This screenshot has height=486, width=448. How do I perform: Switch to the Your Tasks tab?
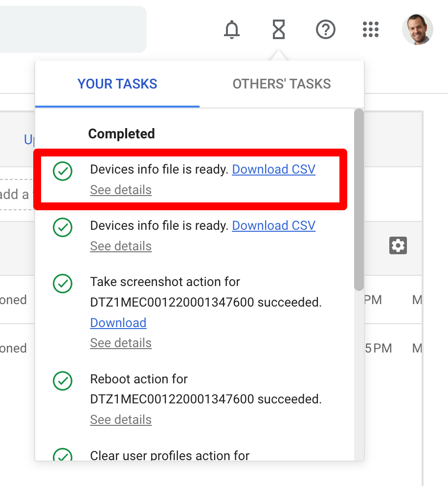pos(117,84)
